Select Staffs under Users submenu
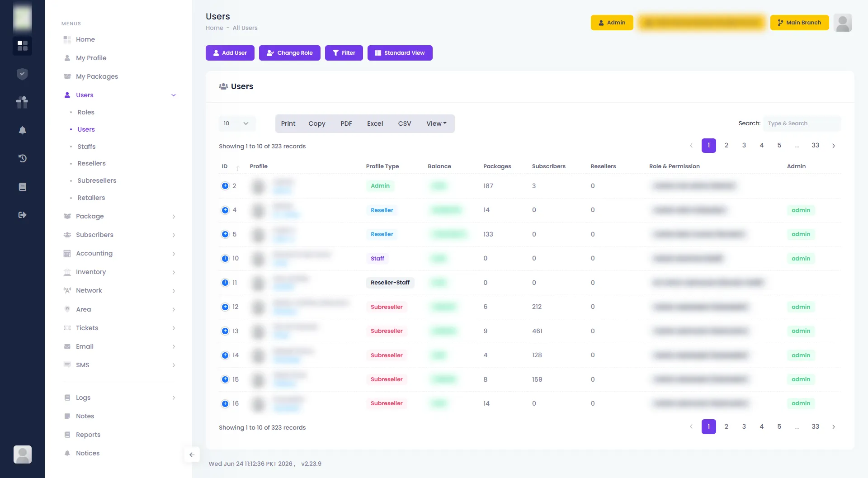The width and height of the screenshot is (868, 478). (x=86, y=147)
